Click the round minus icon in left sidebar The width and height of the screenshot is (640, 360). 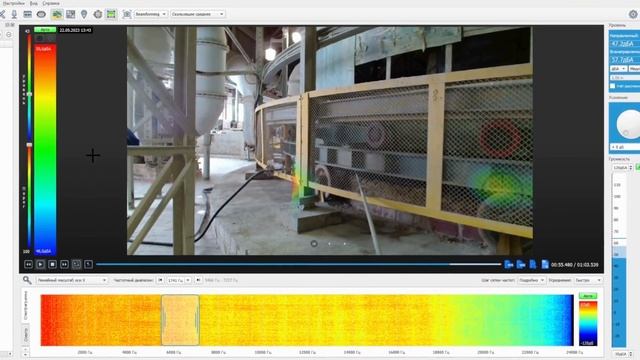pos(9,35)
